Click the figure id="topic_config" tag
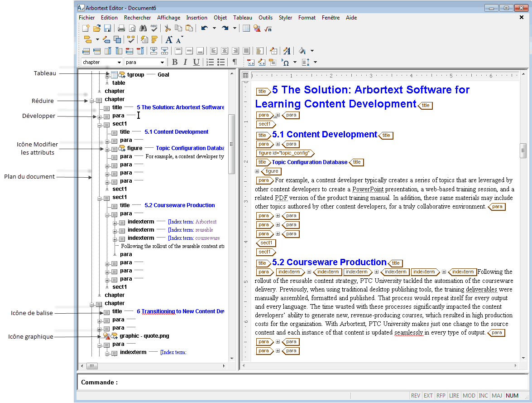This screenshot has height=403, width=532. click(284, 153)
